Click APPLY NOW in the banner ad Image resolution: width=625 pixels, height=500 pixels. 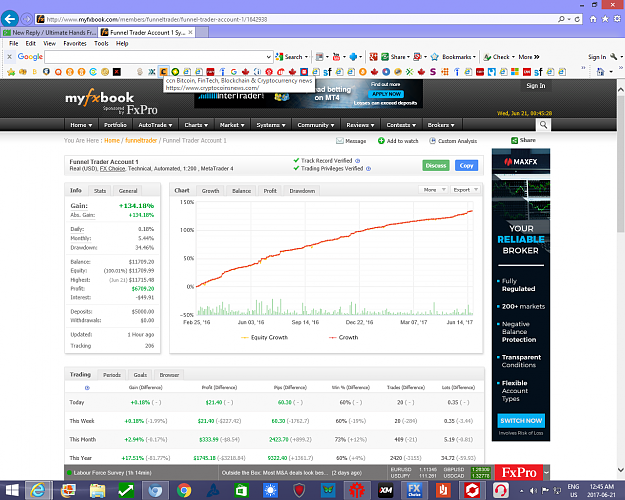tap(386, 94)
